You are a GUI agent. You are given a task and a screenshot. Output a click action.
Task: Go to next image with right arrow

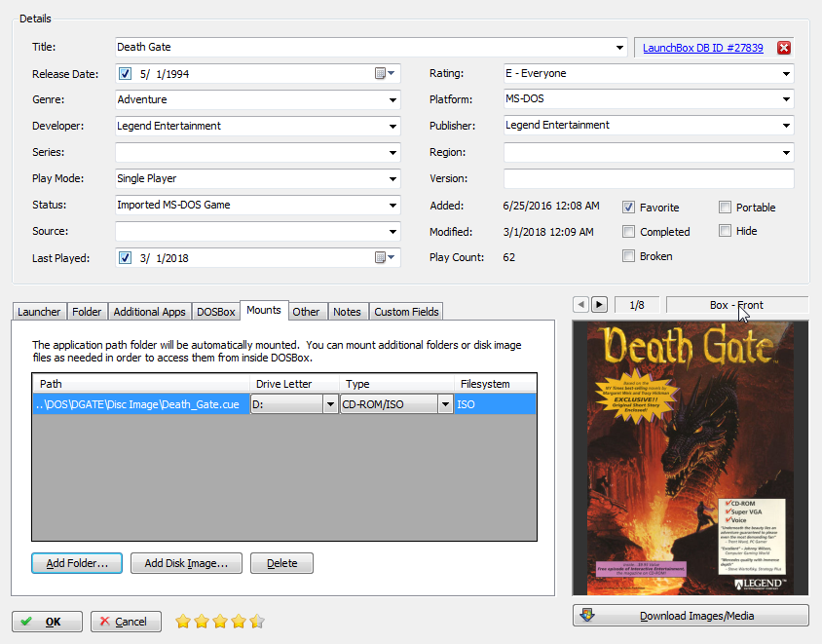599,304
